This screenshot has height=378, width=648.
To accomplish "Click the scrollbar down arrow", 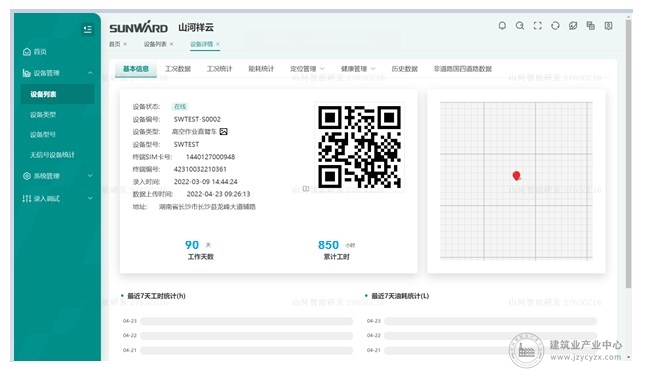I will [629, 357].
